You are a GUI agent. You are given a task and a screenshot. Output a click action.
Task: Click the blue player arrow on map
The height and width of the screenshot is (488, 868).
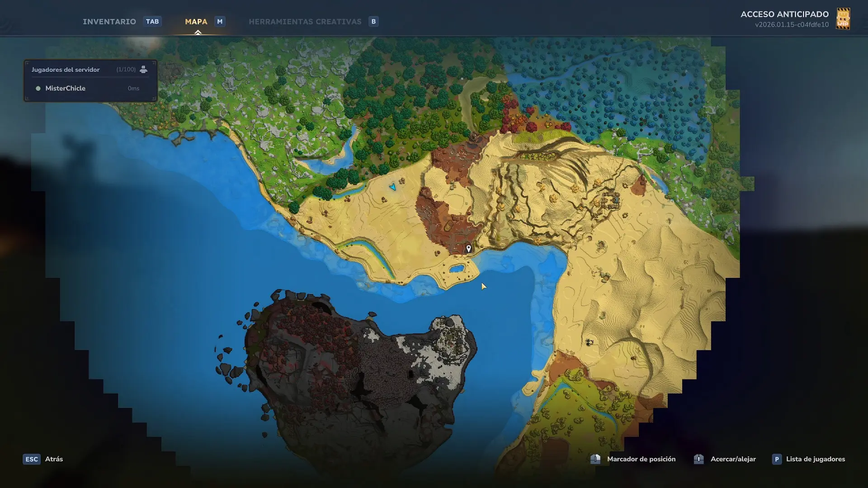tap(392, 187)
